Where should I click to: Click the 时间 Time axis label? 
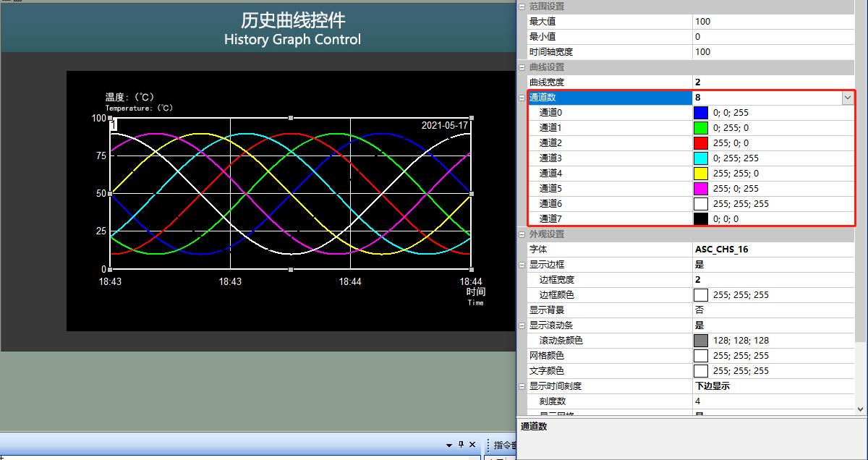point(475,297)
